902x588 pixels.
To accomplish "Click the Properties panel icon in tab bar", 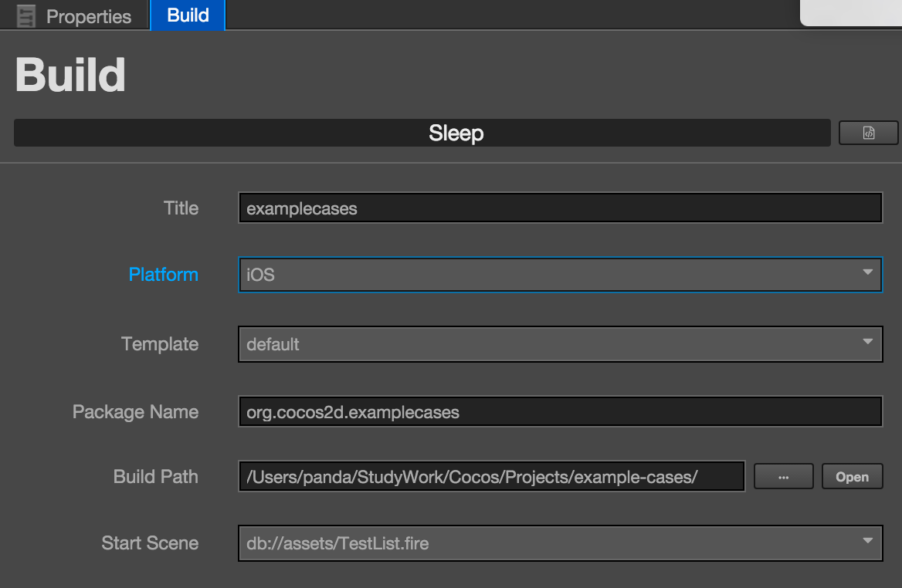I will (x=26, y=16).
